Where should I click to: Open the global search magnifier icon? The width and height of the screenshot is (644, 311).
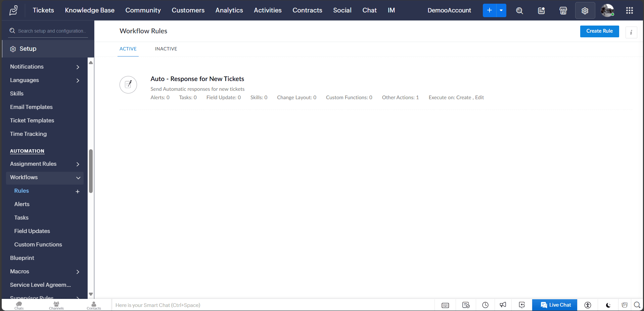point(519,10)
